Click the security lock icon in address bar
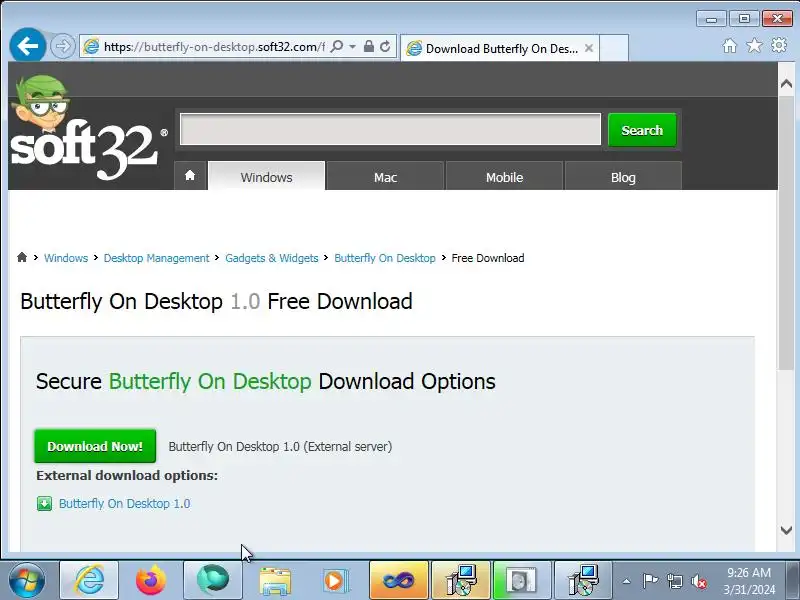Viewport: 800px width, 600px height. [368, 46]
